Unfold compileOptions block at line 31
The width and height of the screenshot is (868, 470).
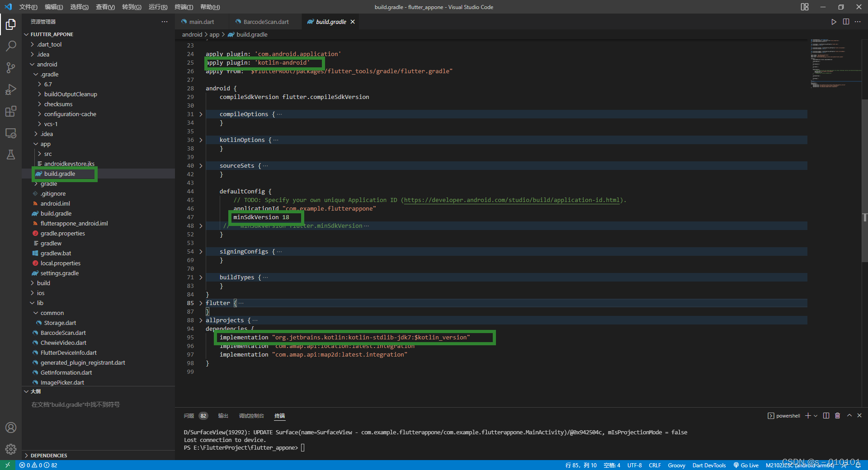pyautogui.click(x=201, y=114)
